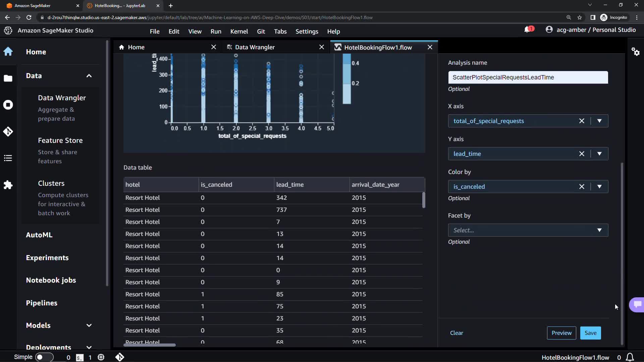Image resolution: width=644 pixels, height=362 pixels.
Task: Click the notifications bell with red badge
Action: 528,30
